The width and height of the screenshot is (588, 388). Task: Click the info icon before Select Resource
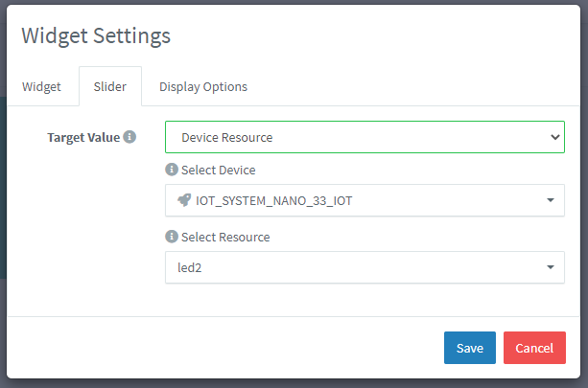pyautogui.click(x=172, y=237)
